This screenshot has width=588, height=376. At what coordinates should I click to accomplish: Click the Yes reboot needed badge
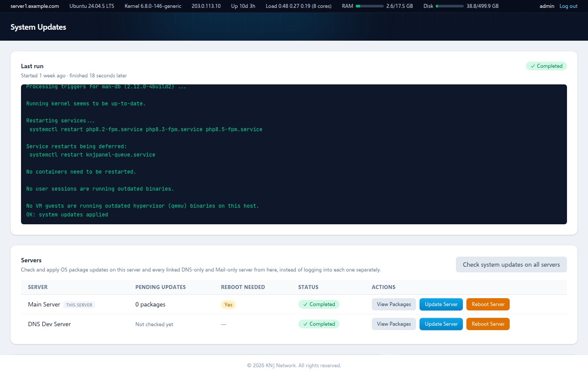pyautogui.click(x=228, y=304)
